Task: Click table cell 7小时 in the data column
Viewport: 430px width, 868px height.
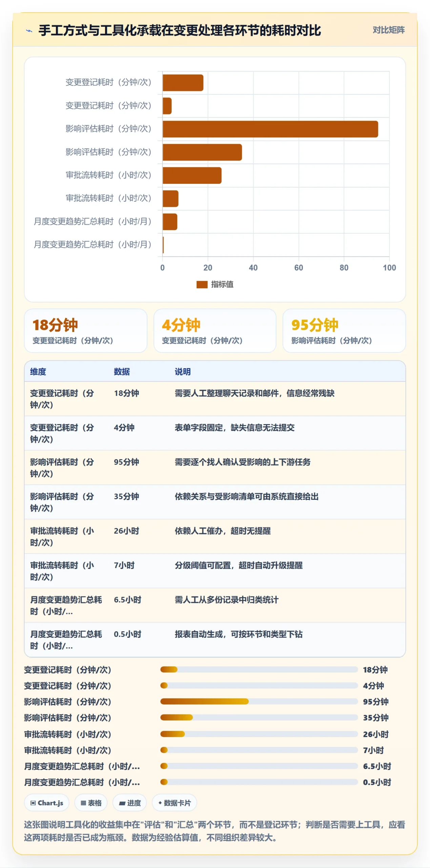Action: click(124, 565)
